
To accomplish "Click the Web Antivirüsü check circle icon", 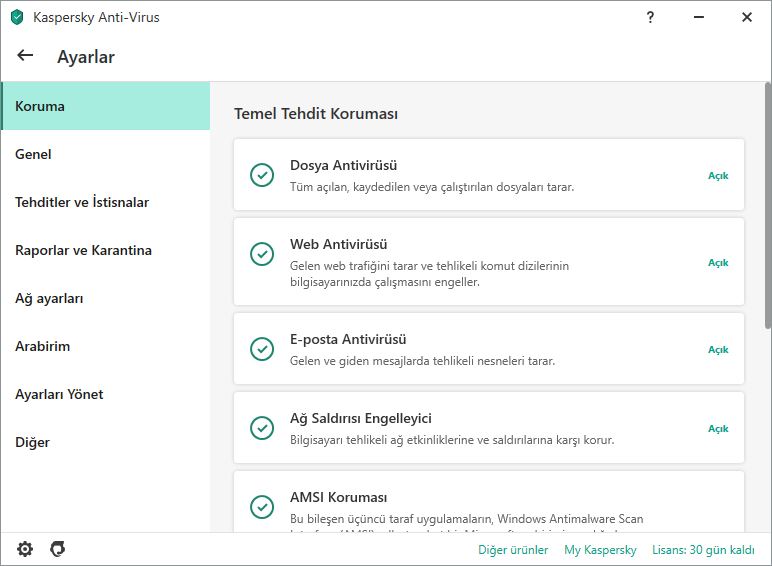I will click(x=262, y=254).
